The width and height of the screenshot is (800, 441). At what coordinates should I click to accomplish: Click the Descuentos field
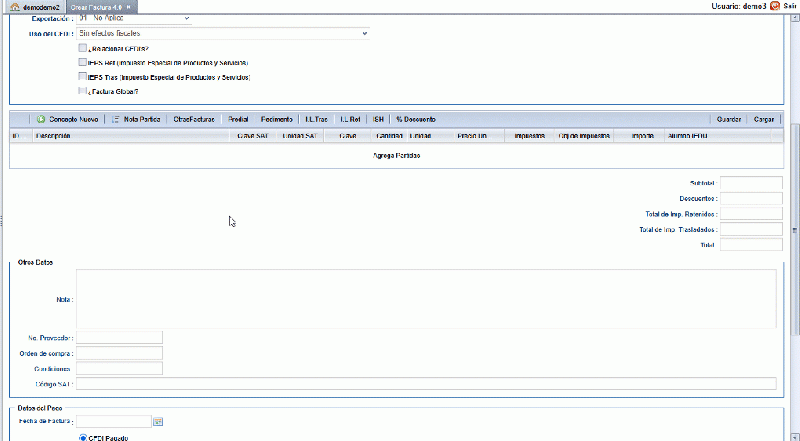pos(751,199)
